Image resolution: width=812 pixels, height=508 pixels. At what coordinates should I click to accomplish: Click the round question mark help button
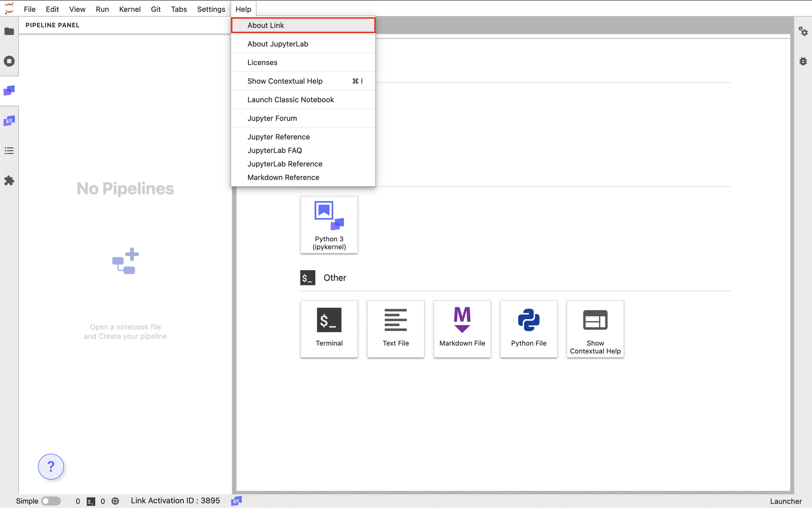pyautogui.click(x=51, y=466)
